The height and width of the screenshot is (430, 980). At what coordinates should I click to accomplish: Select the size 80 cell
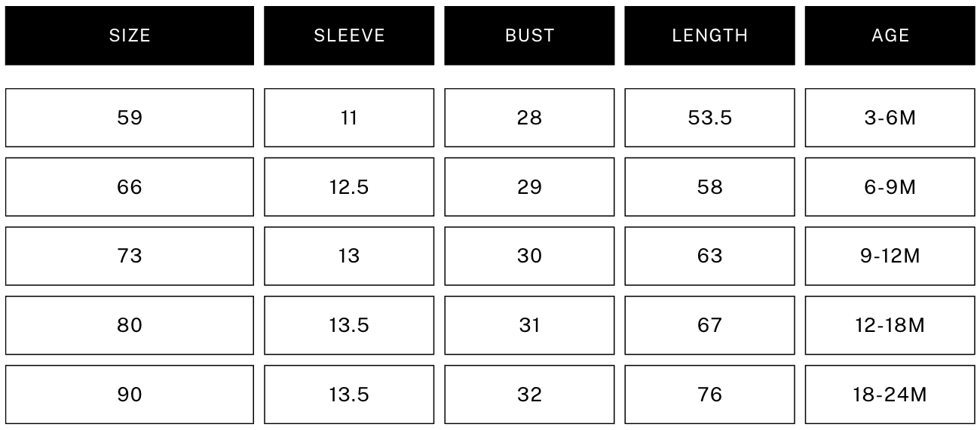click(x=130, y=325)
